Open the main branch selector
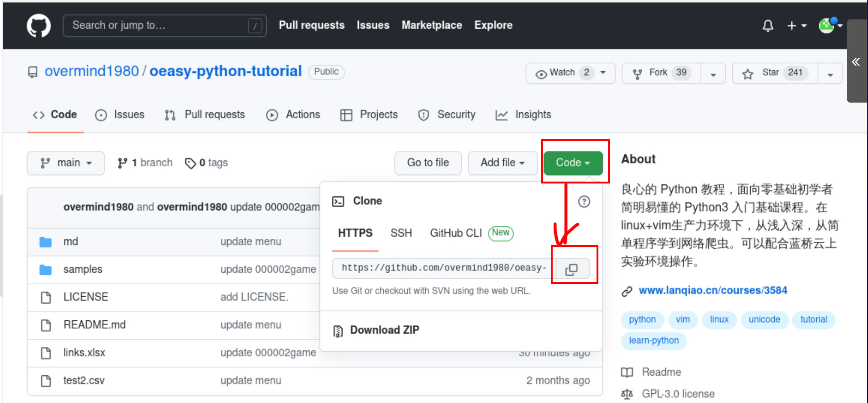 click(x=66, y=163)
